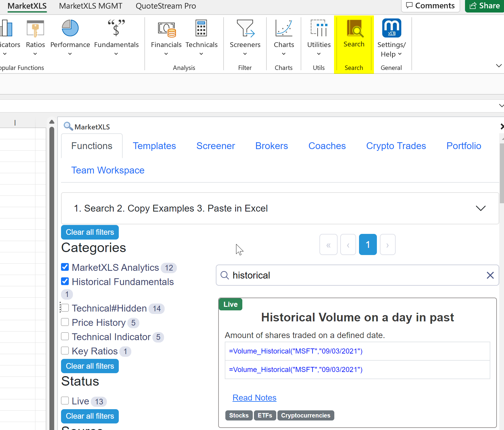Check the Technical Indicator category
The image size is (504, 430).
coord(65,336)
